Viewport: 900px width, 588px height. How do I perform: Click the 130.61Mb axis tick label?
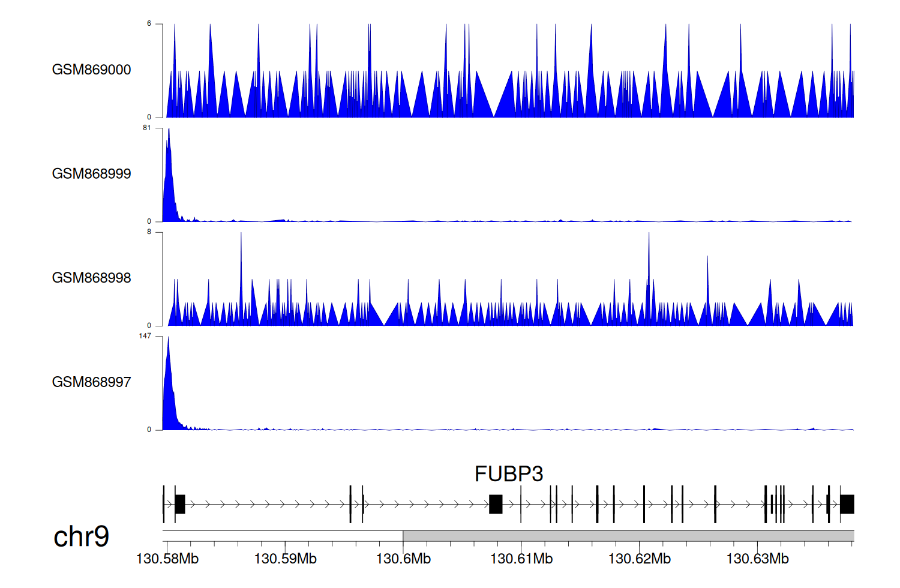tap(521, 559)
